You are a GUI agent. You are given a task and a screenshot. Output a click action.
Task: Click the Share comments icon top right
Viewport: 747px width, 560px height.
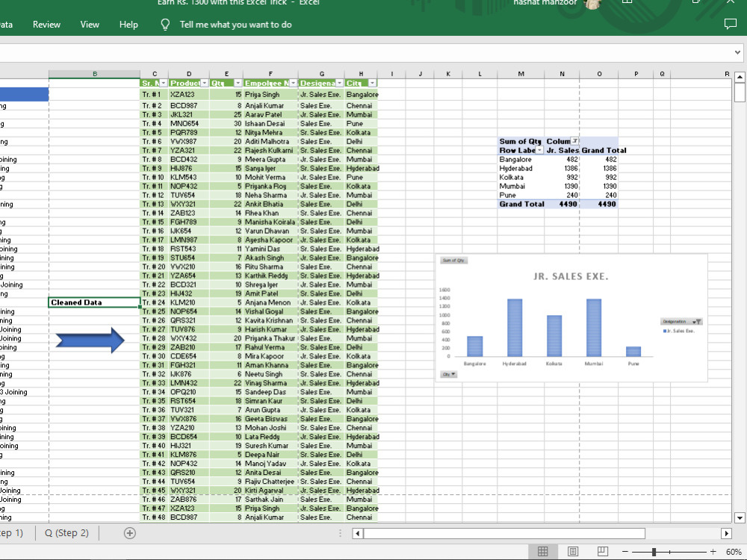tap(731, 24)
